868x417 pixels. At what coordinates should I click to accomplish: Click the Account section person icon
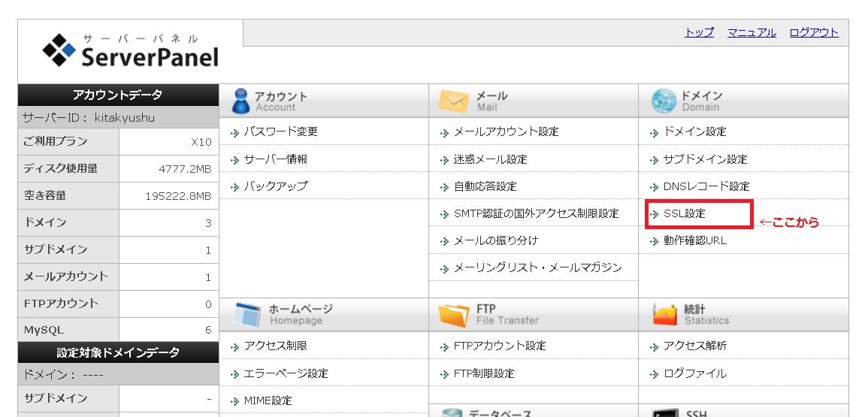coord(240,101)
